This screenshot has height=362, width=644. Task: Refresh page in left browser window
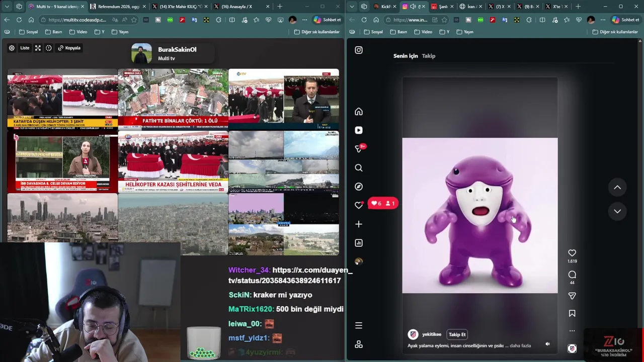click(19, 20)
